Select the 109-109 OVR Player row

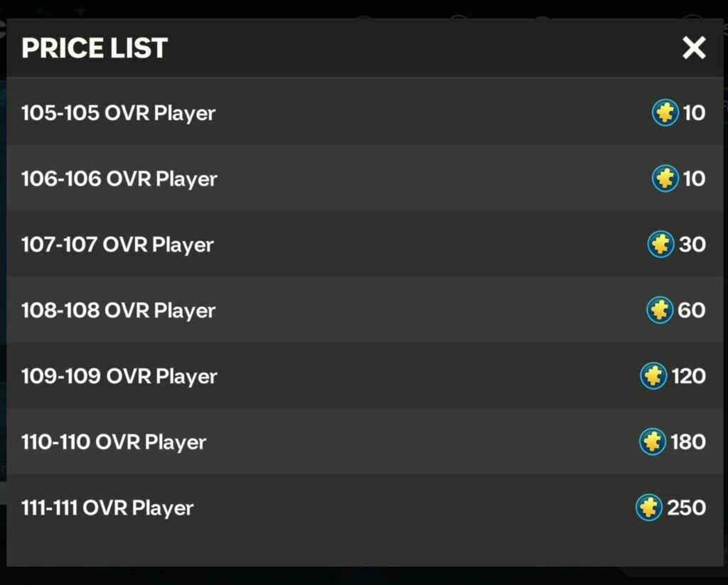click(365, 375)
